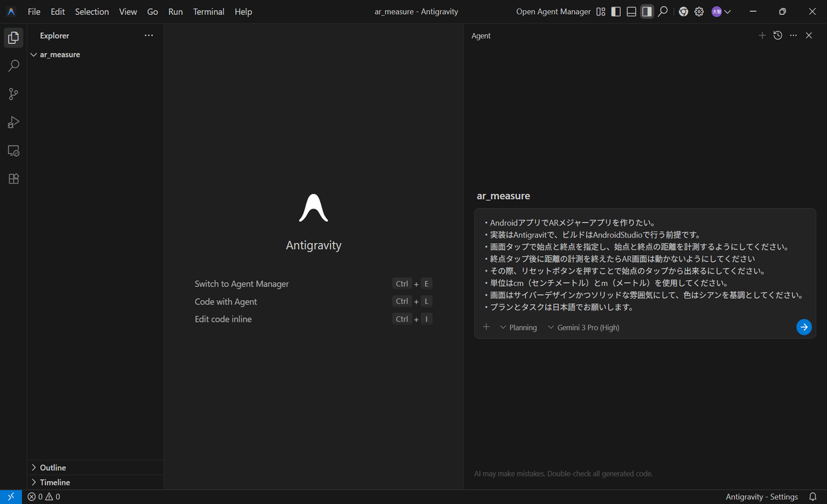The width and height of the screenshot is (827, 504).
Task: Click Open Agent Manager button
Action: [x=553, y=11]
